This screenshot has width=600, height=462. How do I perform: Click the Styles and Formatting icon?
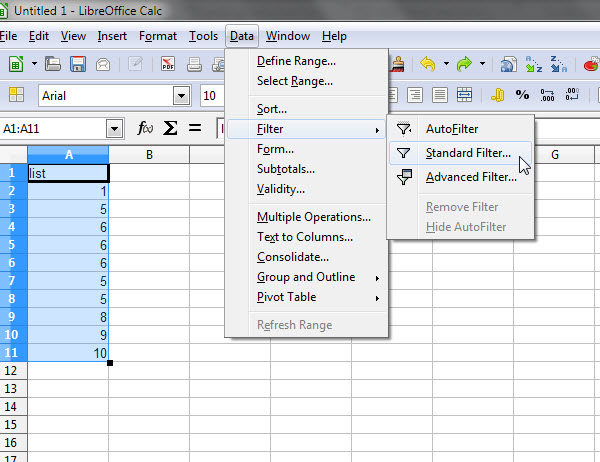pyautogui.click(x=16, y=94)
